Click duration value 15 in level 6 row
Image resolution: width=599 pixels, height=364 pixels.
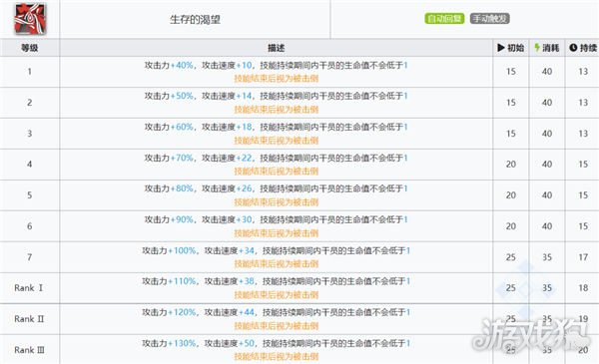tap(583, 226)
